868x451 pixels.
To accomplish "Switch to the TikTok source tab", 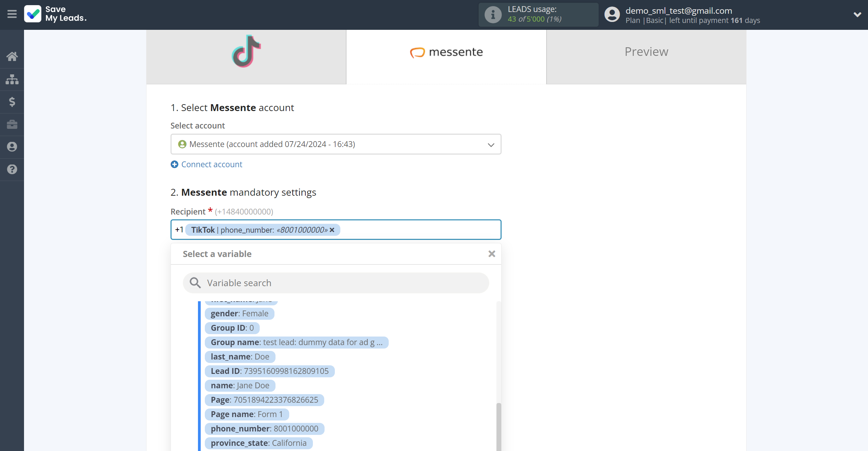I will [246, 57].
